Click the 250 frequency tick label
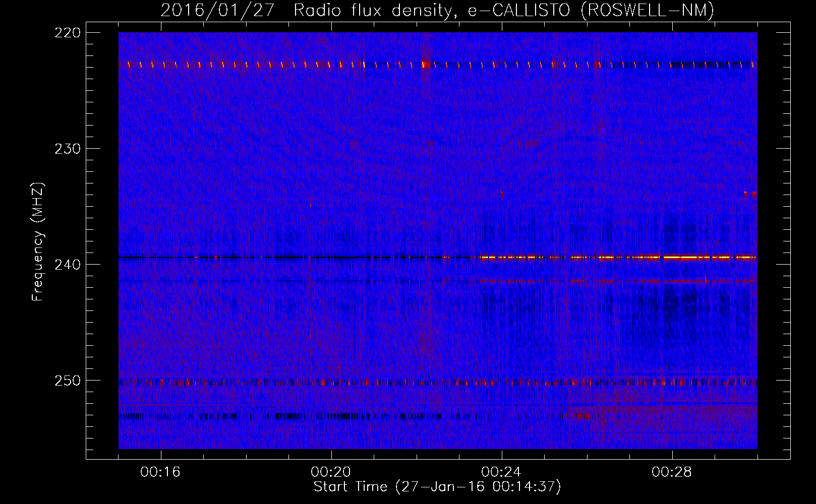 coord(67,381)
